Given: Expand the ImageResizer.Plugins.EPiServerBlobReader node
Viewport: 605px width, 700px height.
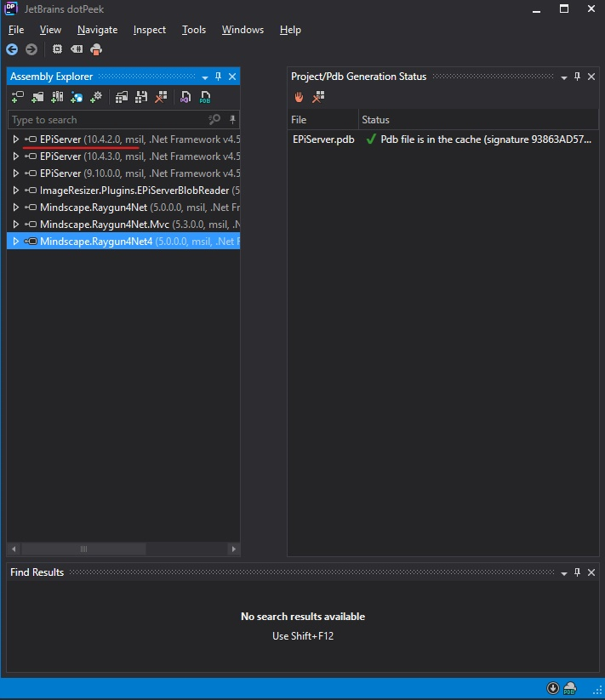Looking at the screenshot, I should coord(15,191).
